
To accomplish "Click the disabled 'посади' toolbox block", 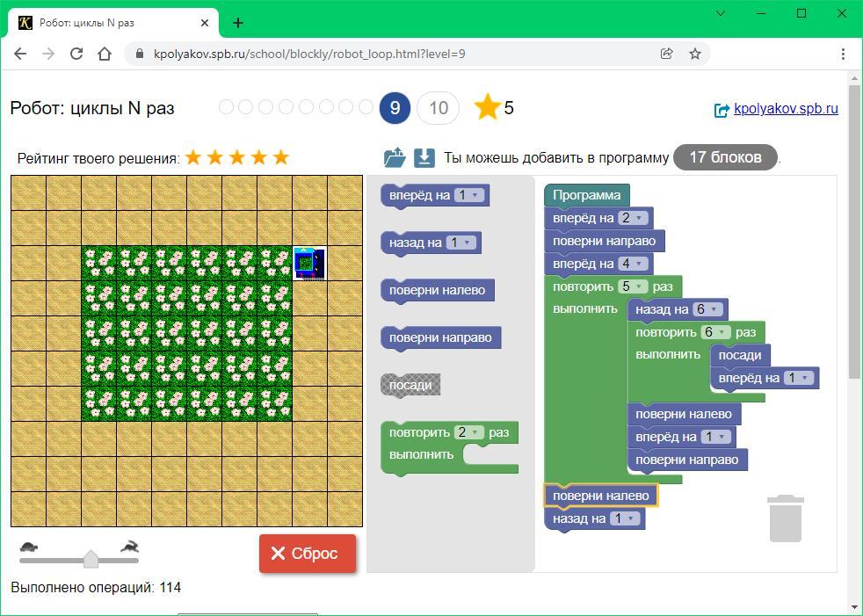I will click(x=410, y=385).
